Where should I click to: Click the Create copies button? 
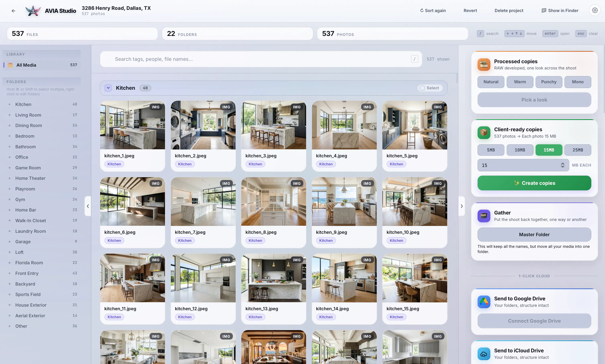534,183
